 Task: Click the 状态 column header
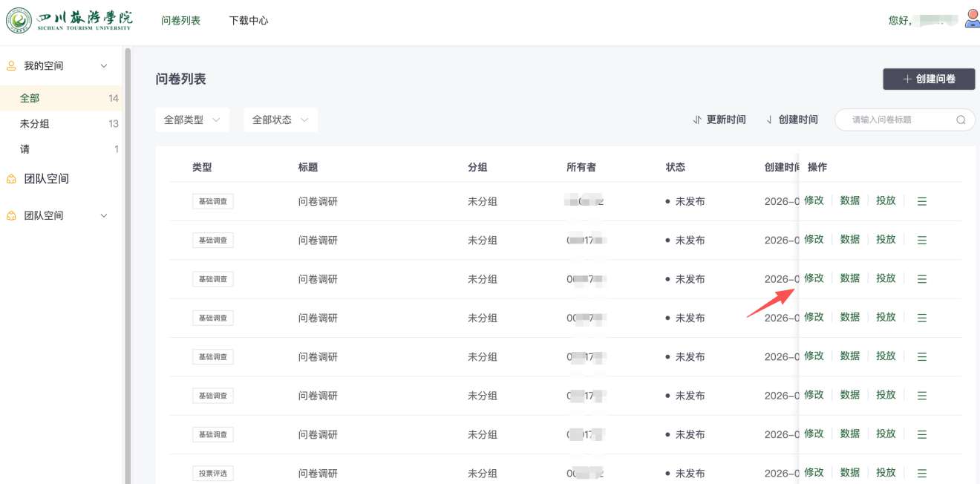click(676, 168)
